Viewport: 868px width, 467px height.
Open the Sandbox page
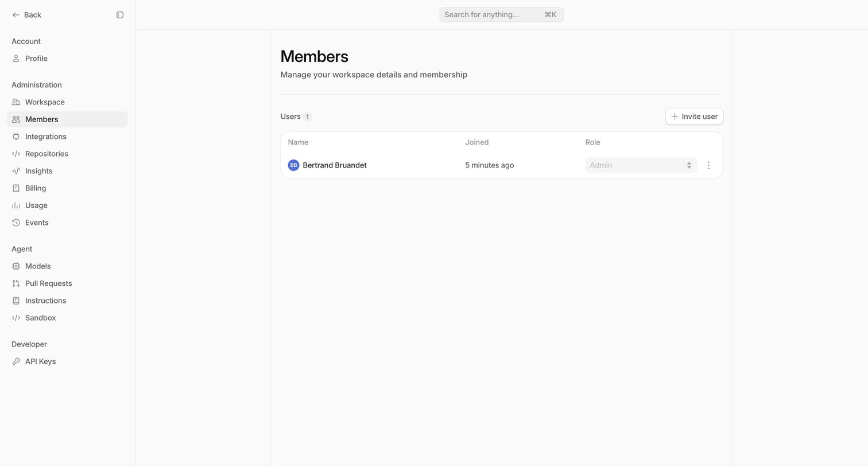pos(67,318)
